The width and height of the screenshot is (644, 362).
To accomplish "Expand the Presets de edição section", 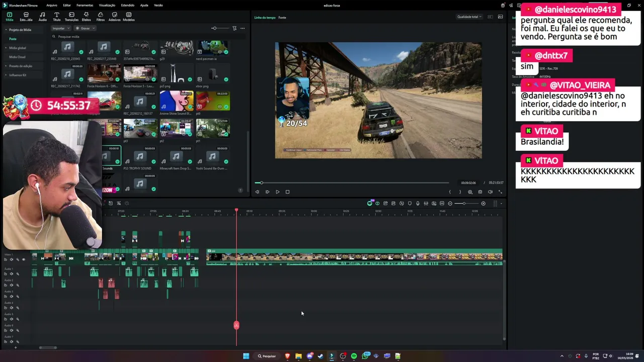I will (7, 66).
